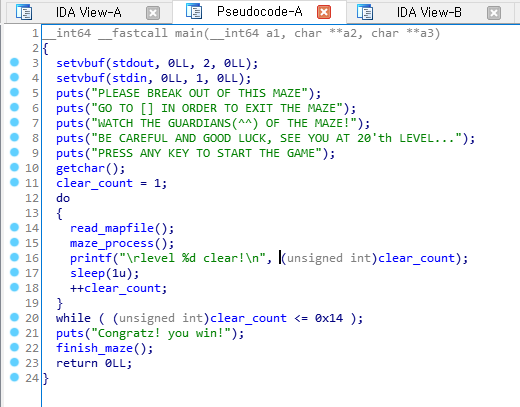
Task: Toggle breakpoint dot on line 10
Action: [x=14, y=167]
